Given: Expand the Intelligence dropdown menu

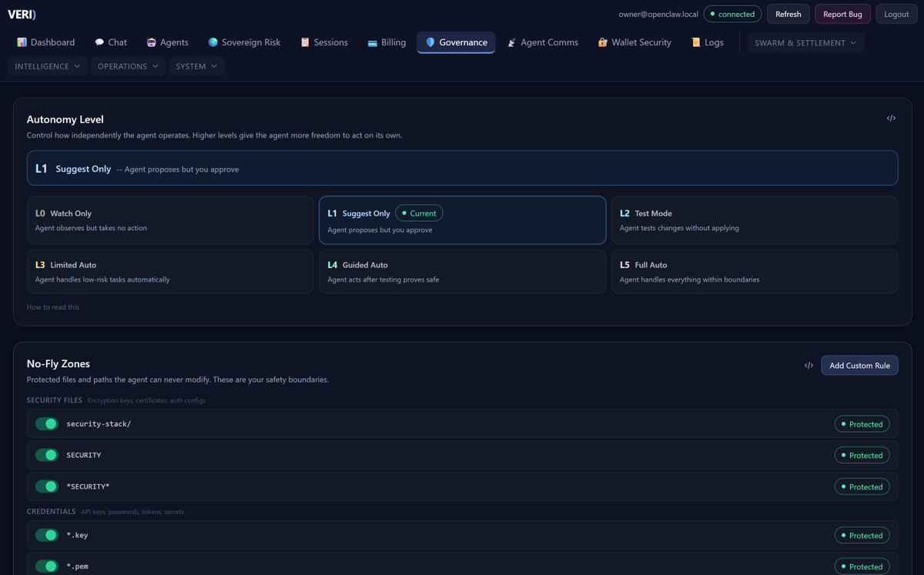Looking at the screenshot, I should pos(47,66).
